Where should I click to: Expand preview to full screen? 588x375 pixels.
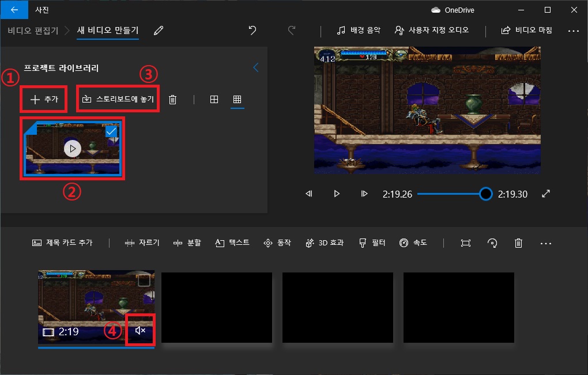pos(546,194)
